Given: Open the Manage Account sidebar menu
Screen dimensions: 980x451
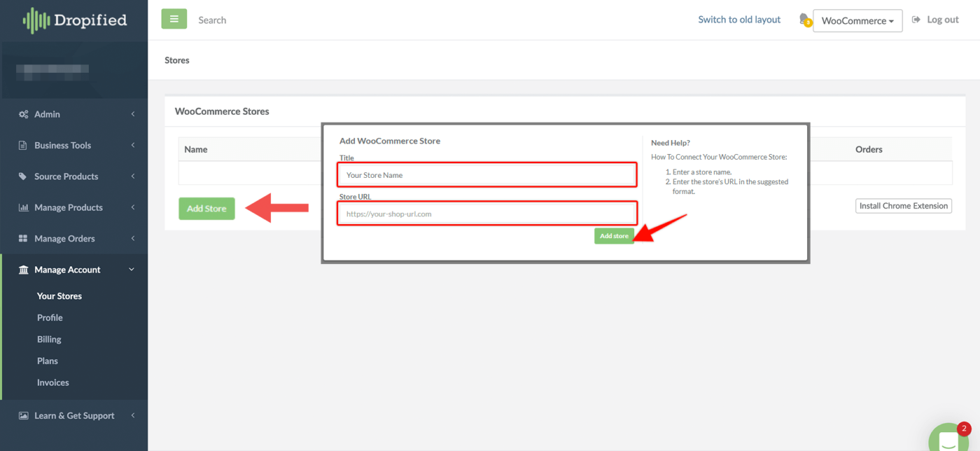Looking at the screenshot, I should coord(74,270).
